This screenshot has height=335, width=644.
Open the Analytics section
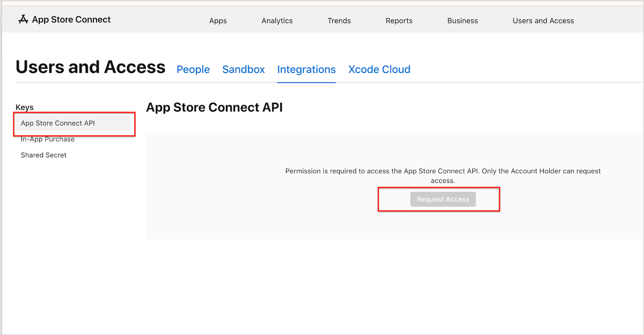(x=277, y=20)
